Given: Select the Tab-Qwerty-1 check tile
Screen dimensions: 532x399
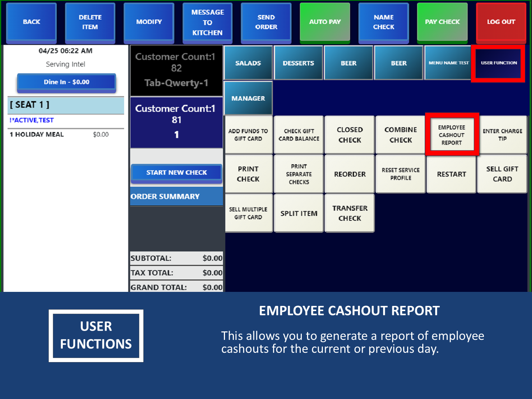Looking at the screenshot, I should (176, 70).
